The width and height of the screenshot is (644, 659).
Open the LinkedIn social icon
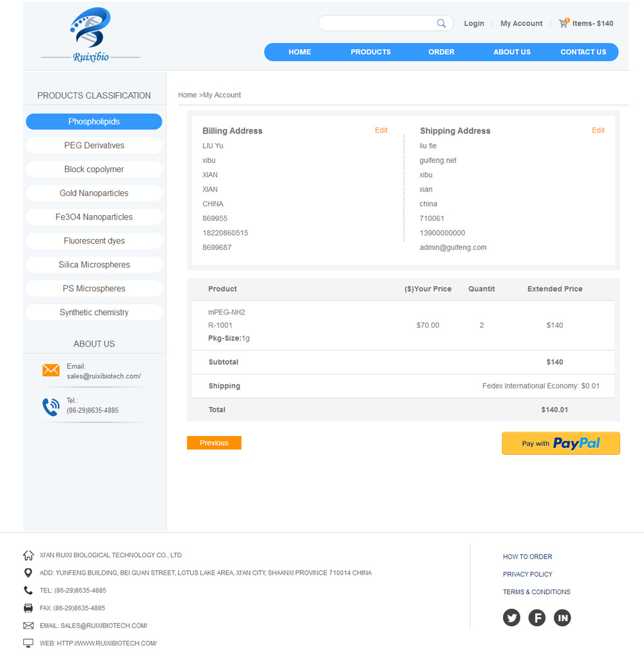tap(562, 618)
